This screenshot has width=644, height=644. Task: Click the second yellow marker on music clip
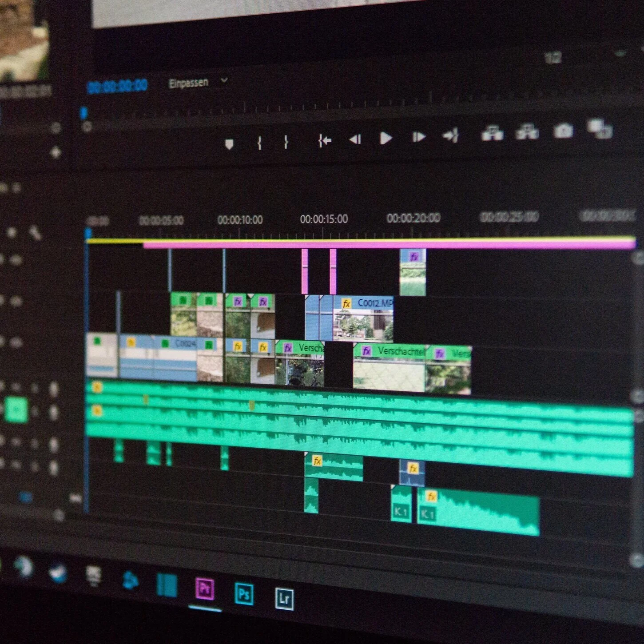coord(251,405)
